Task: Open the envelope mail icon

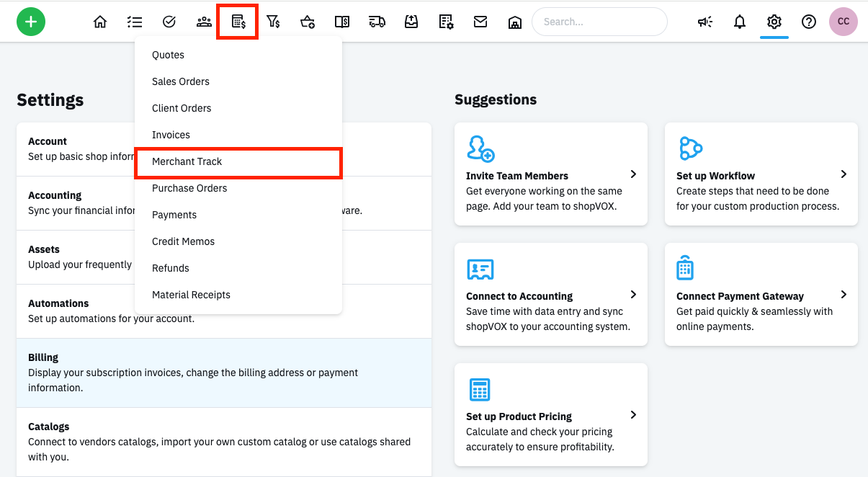Action: click(x=480, y=22)
